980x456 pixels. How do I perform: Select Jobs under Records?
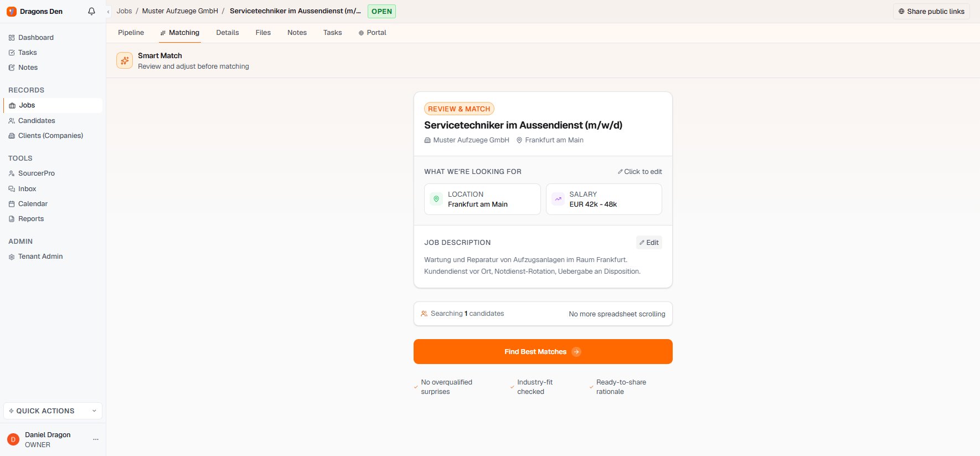click(53, 105)
